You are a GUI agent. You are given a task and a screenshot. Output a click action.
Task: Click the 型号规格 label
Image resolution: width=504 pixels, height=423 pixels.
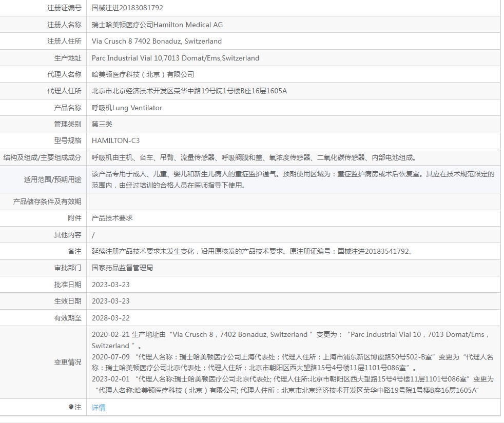point(68,140)
